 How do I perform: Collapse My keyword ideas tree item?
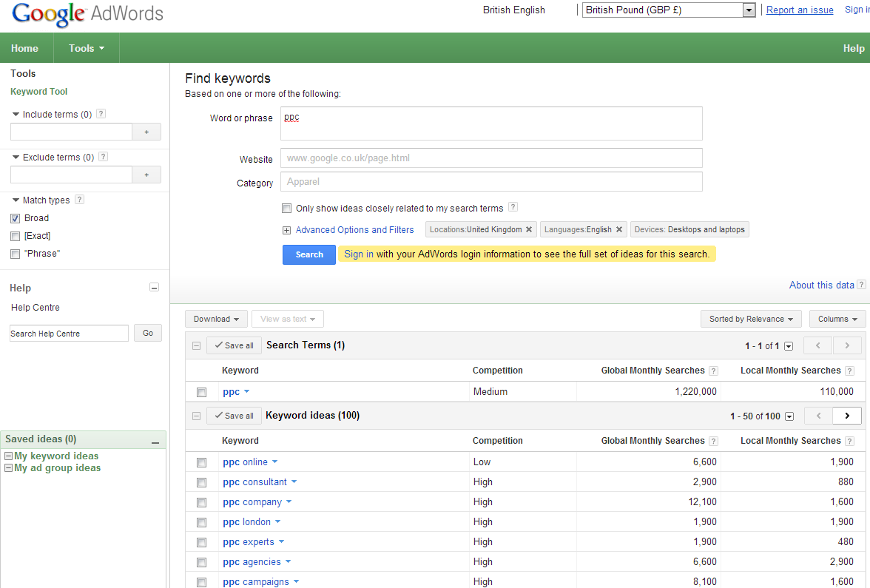(x=8, y=456)
